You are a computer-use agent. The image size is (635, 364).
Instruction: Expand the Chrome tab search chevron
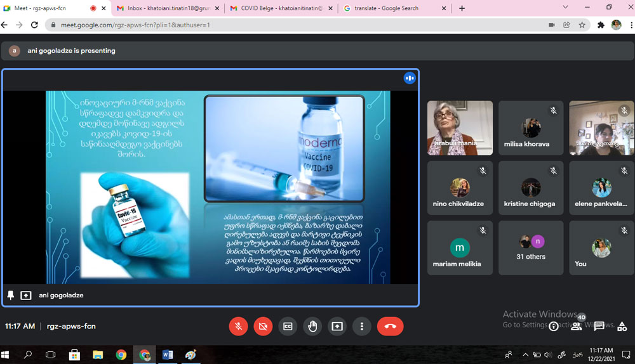[565, 8]
